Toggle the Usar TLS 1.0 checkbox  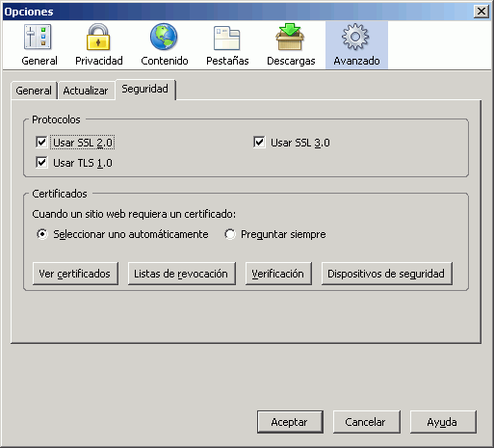tap(41, 163)
